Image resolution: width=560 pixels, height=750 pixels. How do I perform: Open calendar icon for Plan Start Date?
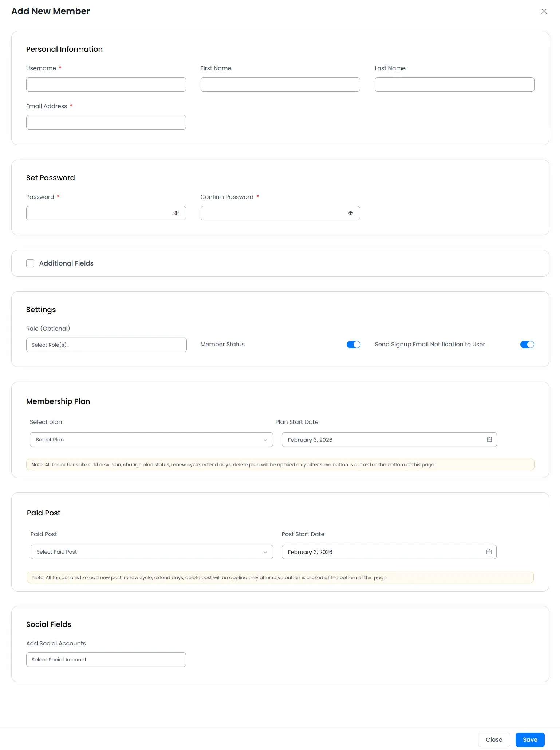click(x=489, y=440)
